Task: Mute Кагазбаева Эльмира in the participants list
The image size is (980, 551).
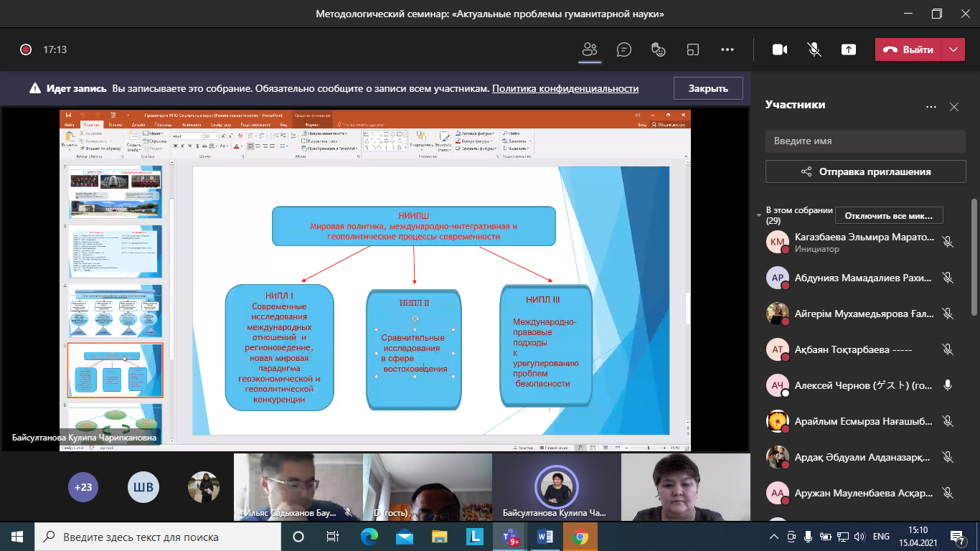Action: click(x=948, y=242)
